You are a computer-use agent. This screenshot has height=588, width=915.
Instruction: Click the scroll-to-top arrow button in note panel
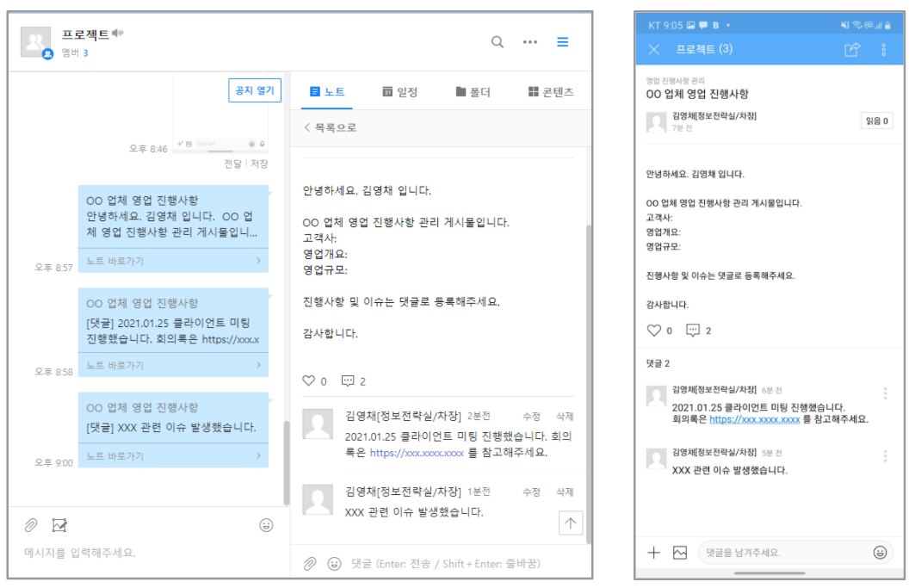tap(570, 523)
